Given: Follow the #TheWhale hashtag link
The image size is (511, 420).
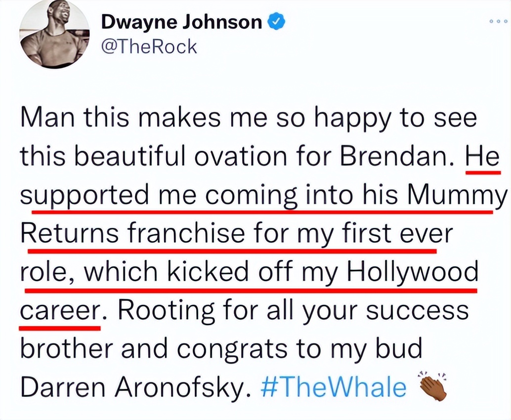Looking at the screenshot, I should (x=333, y=387).
